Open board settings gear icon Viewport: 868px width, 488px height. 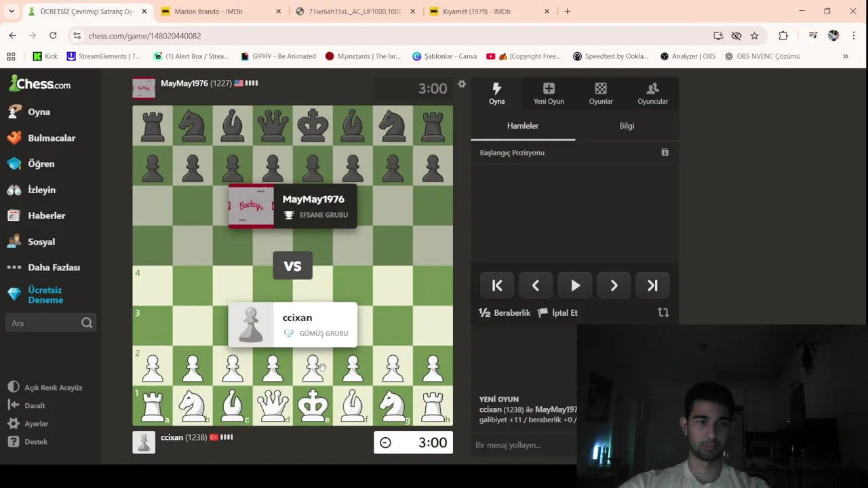pos(462,84)
